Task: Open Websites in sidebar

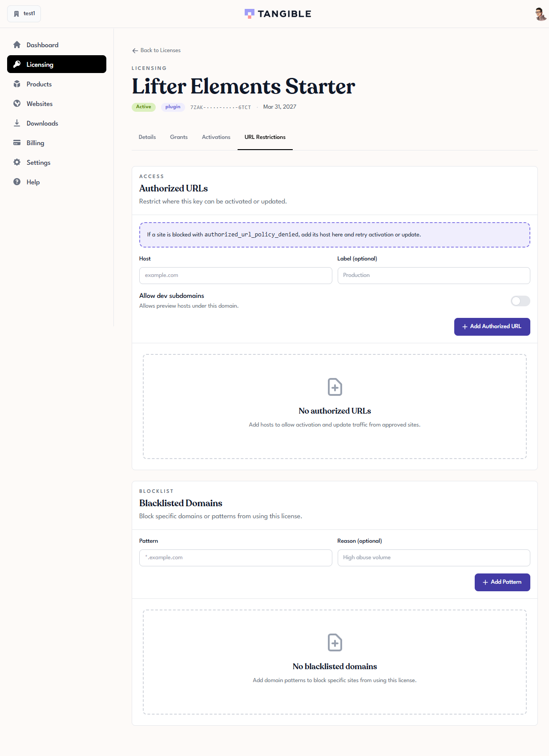Action: [57, 103]
